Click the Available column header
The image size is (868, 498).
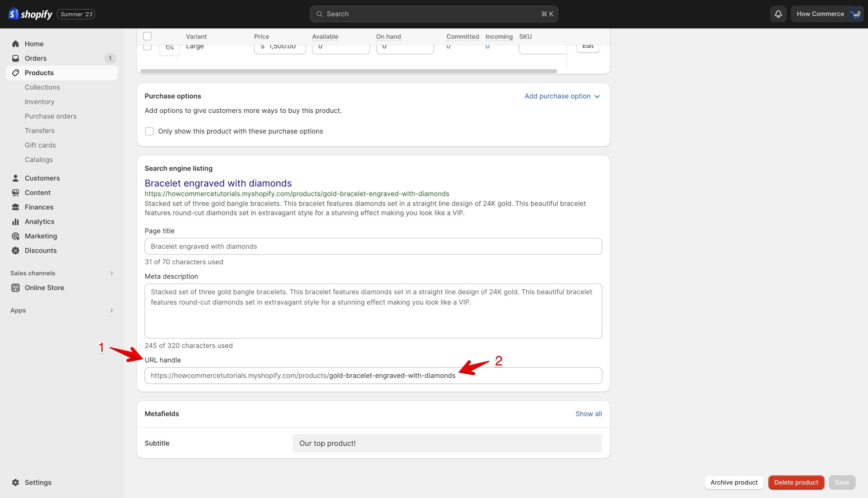pos(325,36)
